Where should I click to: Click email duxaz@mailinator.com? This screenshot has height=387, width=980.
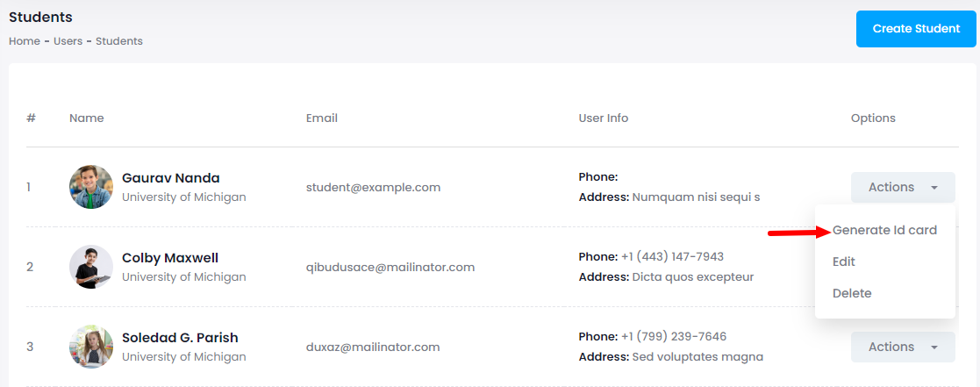pos(373,347)
